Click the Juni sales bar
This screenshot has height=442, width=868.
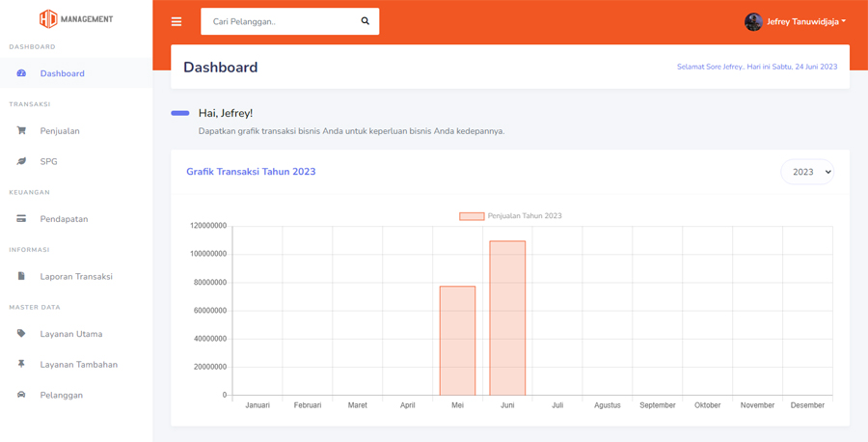[507, 318]
